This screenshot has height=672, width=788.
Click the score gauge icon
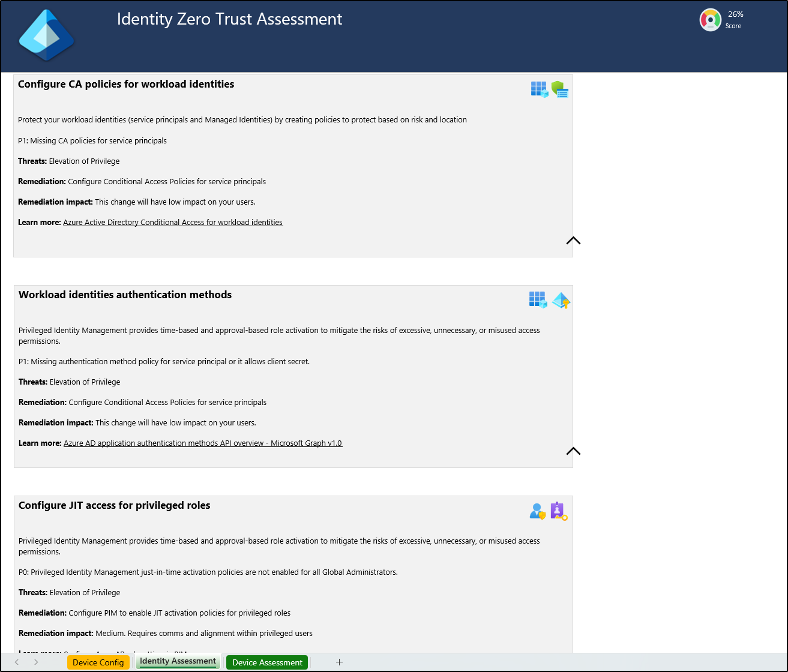pyautogui.click(x=711, y=20)
